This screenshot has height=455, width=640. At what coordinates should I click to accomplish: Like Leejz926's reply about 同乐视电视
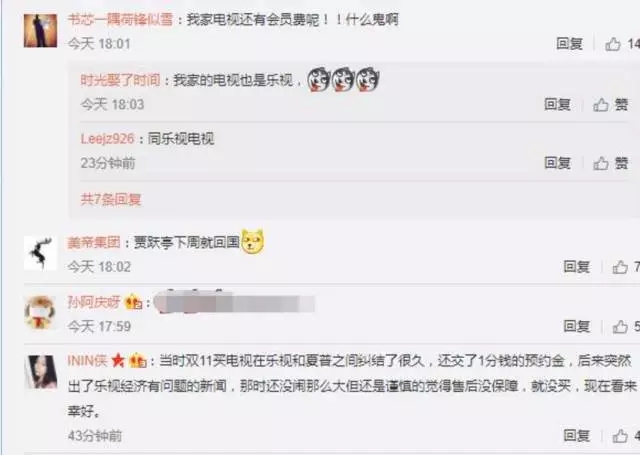tap(611, 164)
